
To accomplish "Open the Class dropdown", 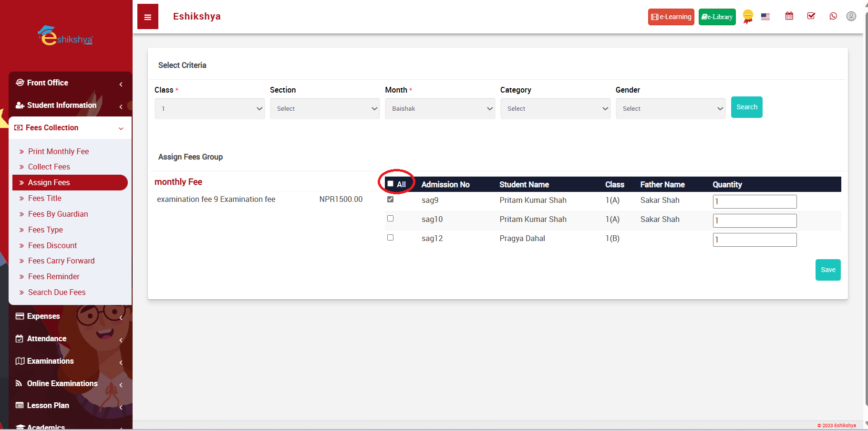I will [209, 109].
